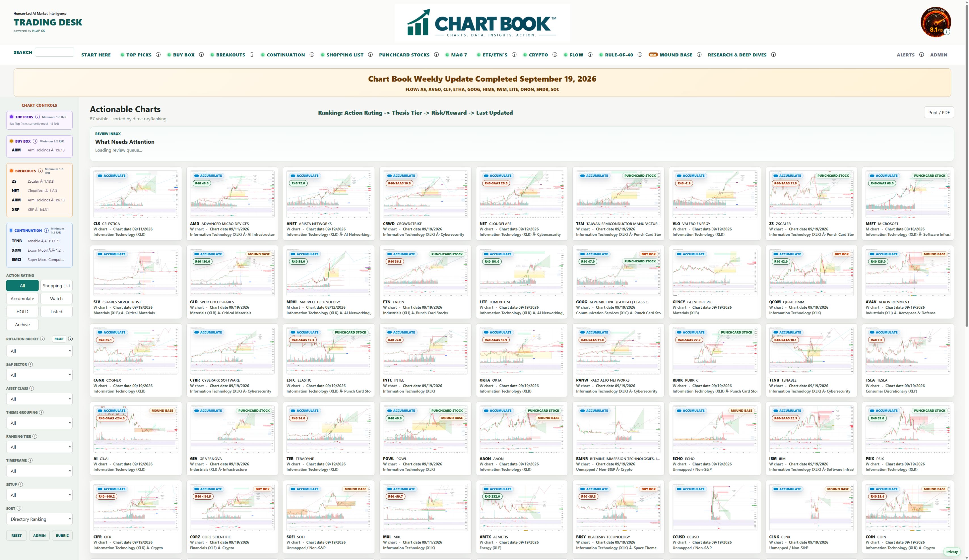Open info icon beside Shopping List nav
Image resolution: width=969 pixels, height=560 pixels.
point(370,54)
